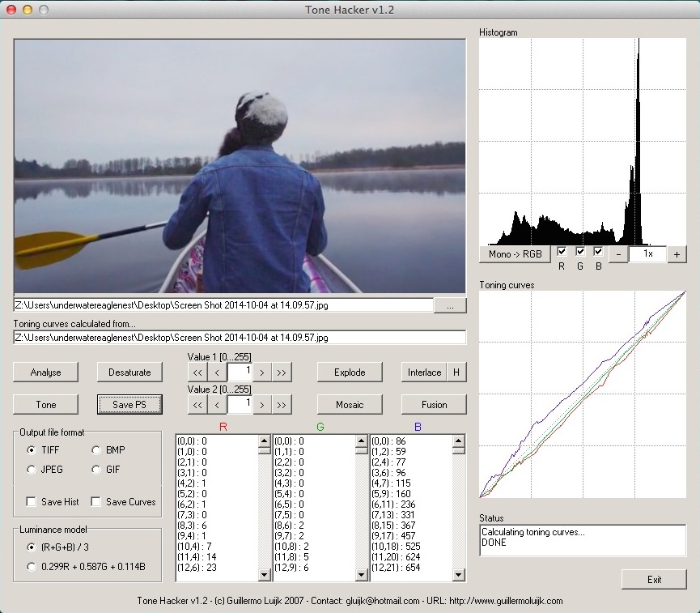Click the Explode button

pyautogui.click(x=350, y=372)
